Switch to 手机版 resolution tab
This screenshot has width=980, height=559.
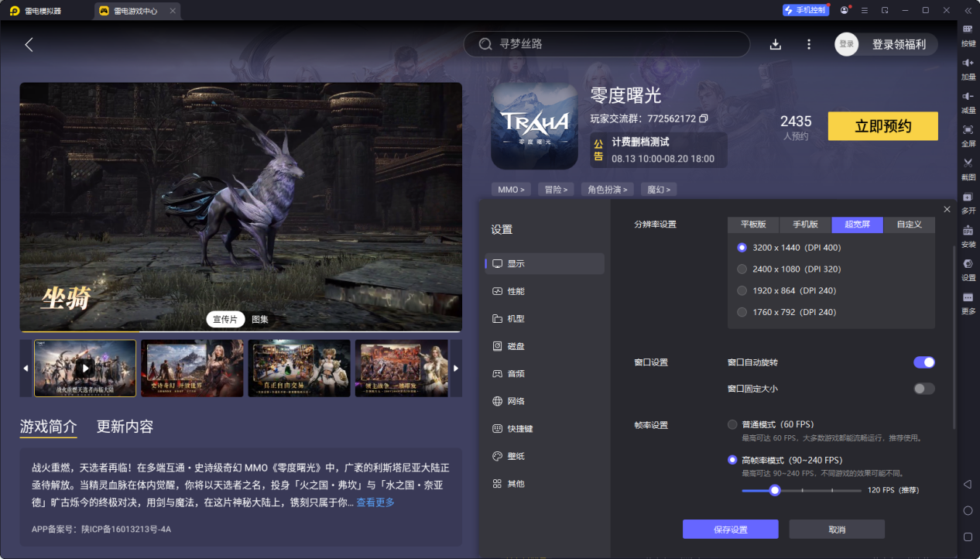[x=805, y=225]
